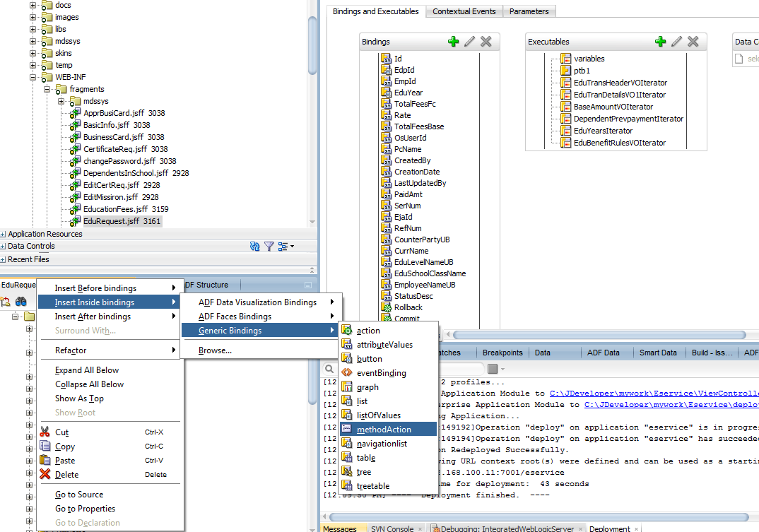Image resolution: width=759 pixels, height=532 pixels.
Task: Delete the selected binding using the X icon
Action: [486, 42]
